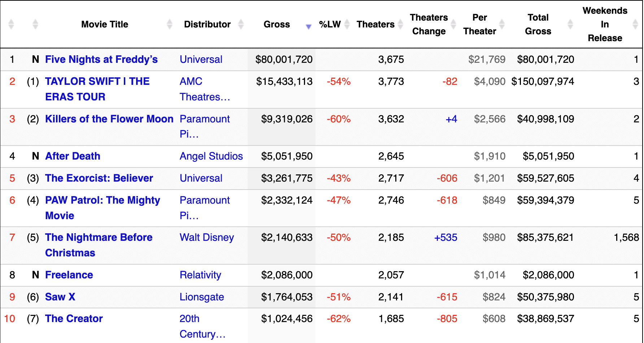Sort by the last-week rank column arrows

point(35,24)
